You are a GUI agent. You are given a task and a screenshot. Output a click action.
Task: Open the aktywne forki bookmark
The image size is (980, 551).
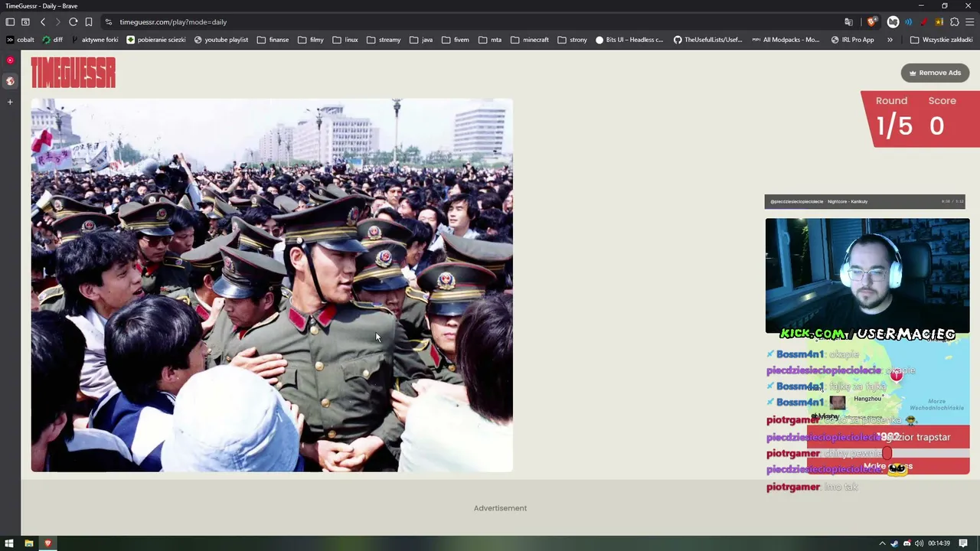[x=94, y=40]
